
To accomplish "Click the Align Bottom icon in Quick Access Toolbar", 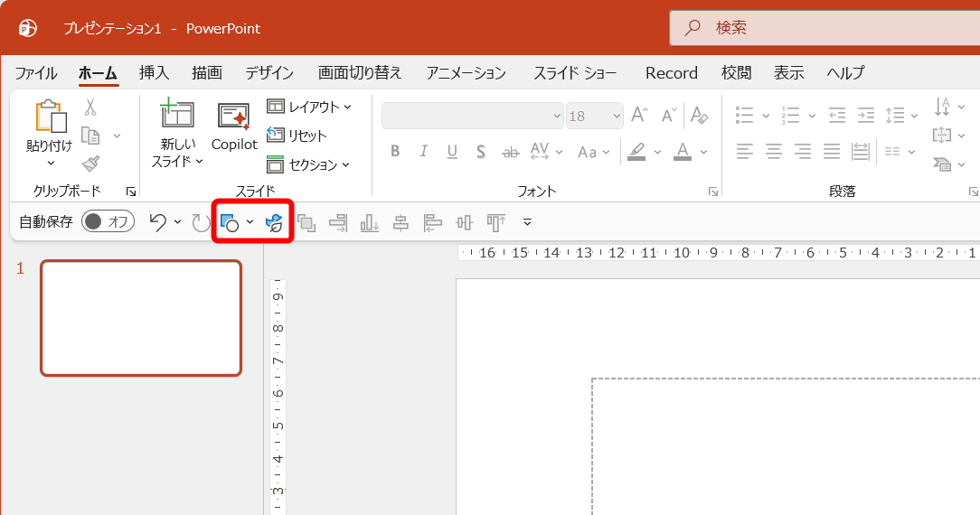I will pos(370,223).
